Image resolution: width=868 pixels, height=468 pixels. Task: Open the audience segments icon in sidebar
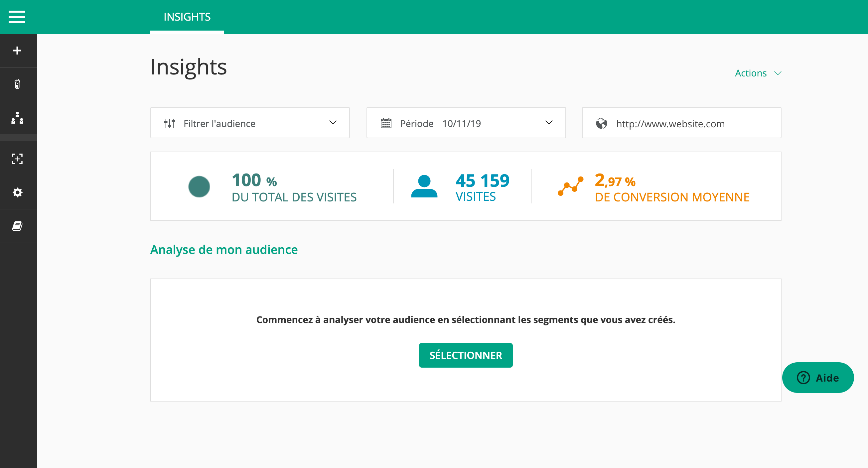(x=17, y=118)
